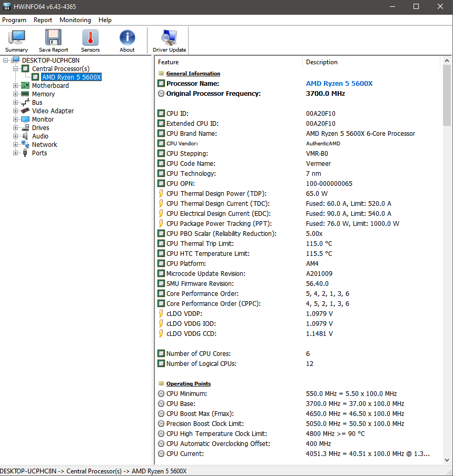453x476 pixels.
Task: Click the 'CPU Thermal Trip Limit:' row label
Action: coord(200,243)
